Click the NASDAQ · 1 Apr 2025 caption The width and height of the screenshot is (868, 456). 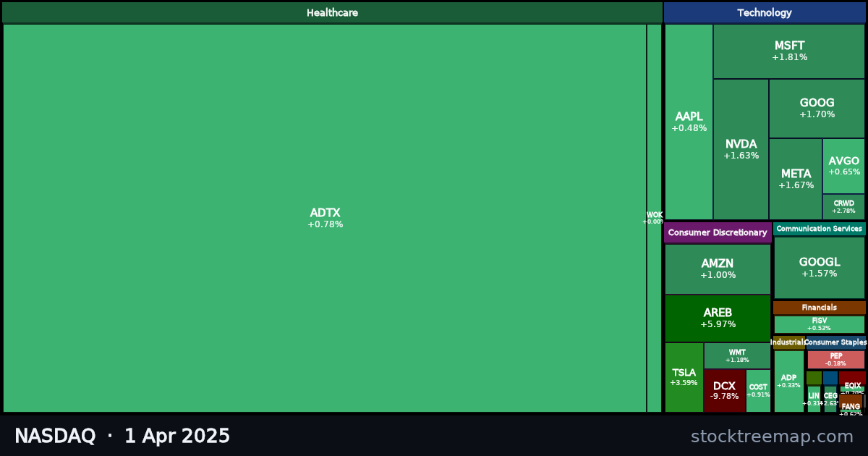(x=122, y=436)
